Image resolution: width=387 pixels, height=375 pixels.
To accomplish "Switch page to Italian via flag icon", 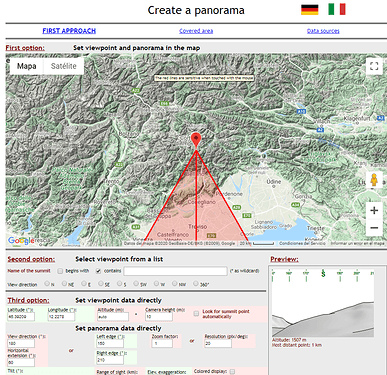I will tap(337, 9).
